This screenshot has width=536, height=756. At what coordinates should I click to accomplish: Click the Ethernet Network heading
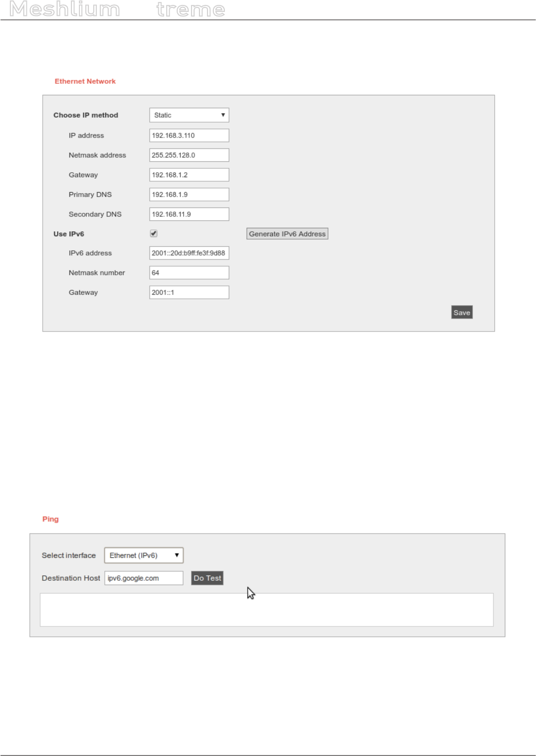[x=85, y=81]
